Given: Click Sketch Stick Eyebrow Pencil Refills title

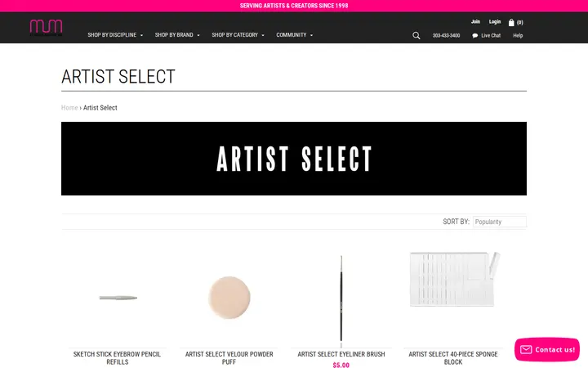Looking at the screenshot, I should 118,358.
